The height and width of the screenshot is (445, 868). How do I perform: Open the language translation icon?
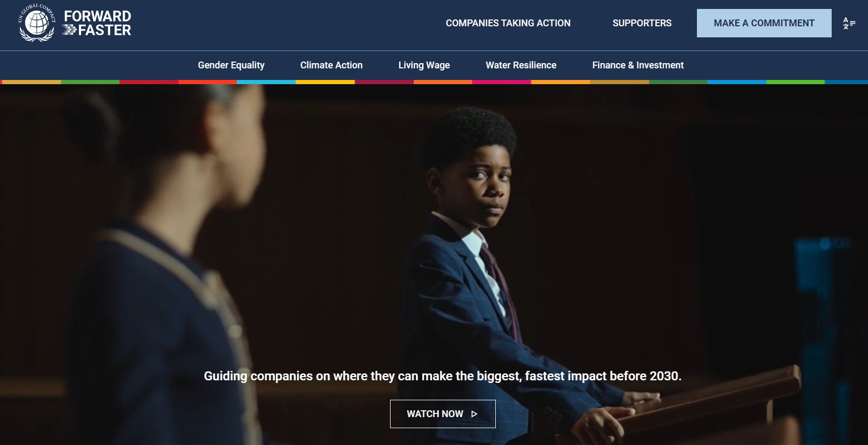pos(849,23)
